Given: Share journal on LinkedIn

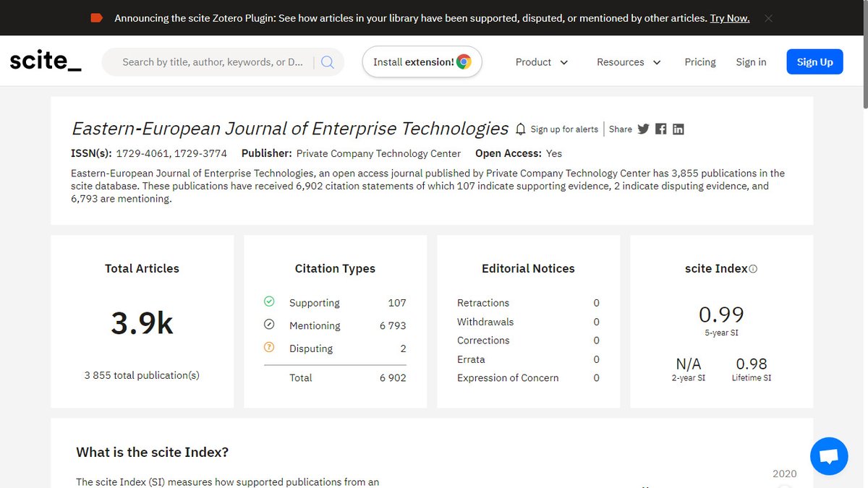Looking at the screenshot, I should (678, 129).
